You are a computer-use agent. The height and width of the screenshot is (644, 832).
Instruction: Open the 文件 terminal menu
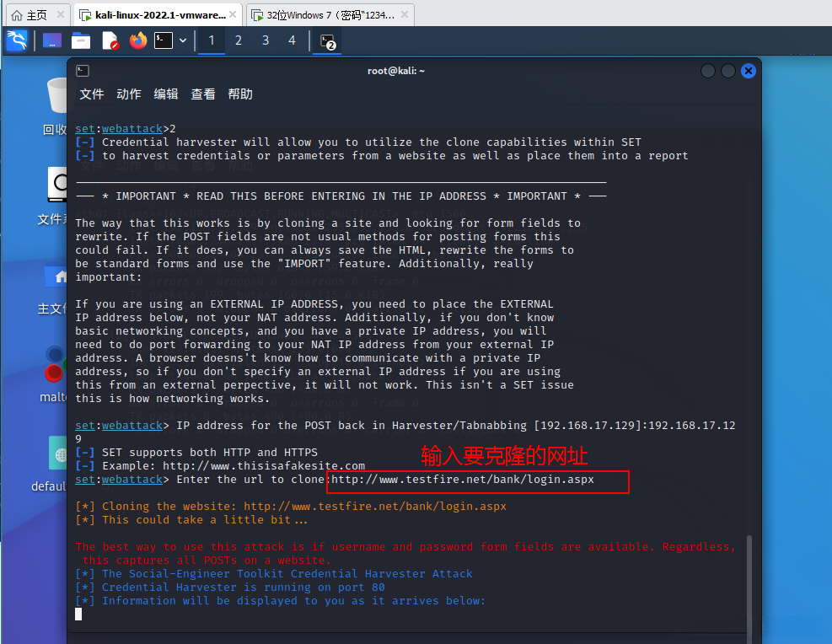click(92, 94)
